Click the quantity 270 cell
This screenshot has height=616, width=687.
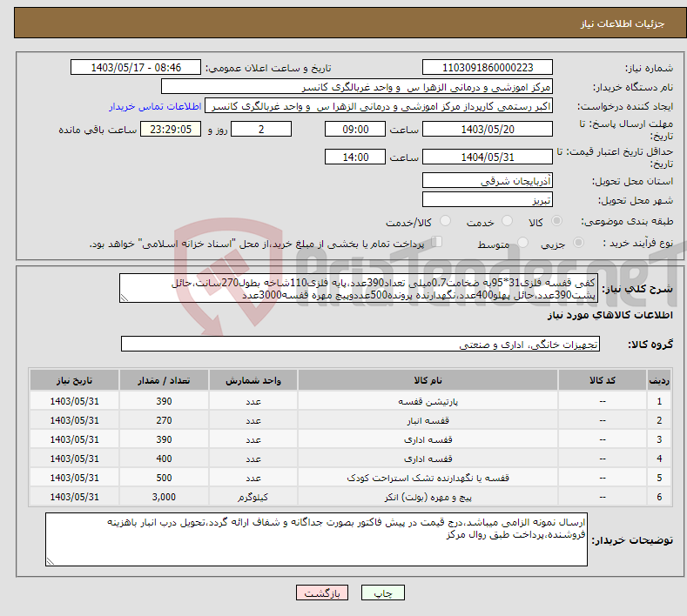point(164,420)
